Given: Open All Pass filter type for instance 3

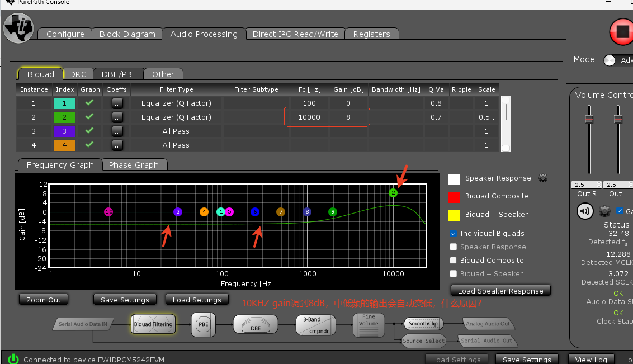Looking at the screenshot, I should point(176,131).
